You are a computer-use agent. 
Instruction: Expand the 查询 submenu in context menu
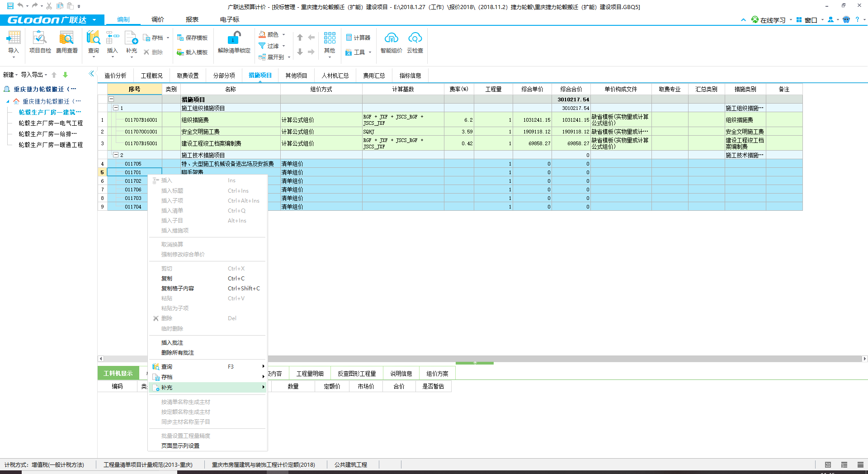(208, 367)
